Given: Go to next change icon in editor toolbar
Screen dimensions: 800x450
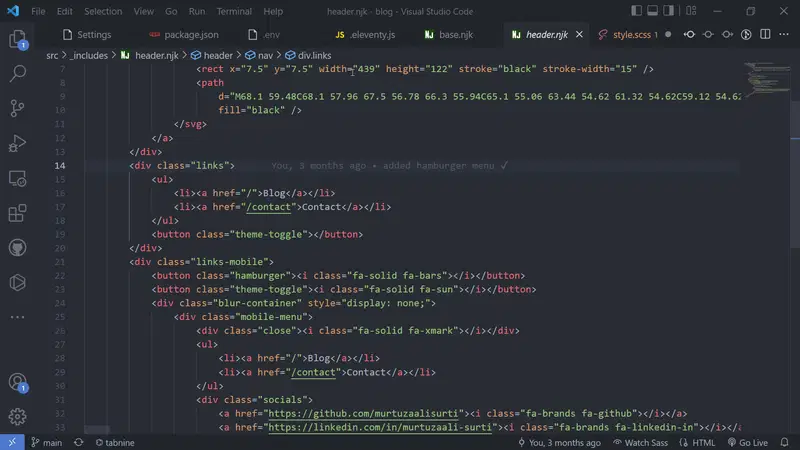Looking at the screenshot, I should [727, 34].
